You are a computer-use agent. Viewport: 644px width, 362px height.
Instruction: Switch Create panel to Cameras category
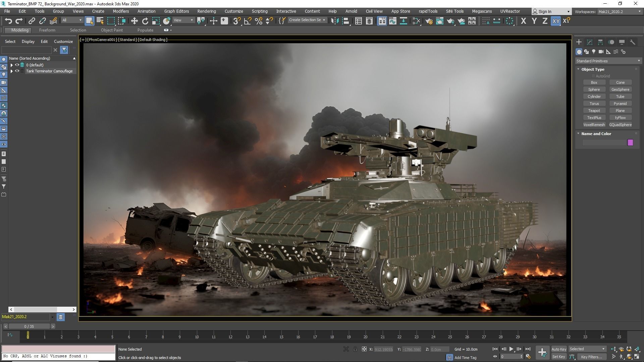pos(601,52)
